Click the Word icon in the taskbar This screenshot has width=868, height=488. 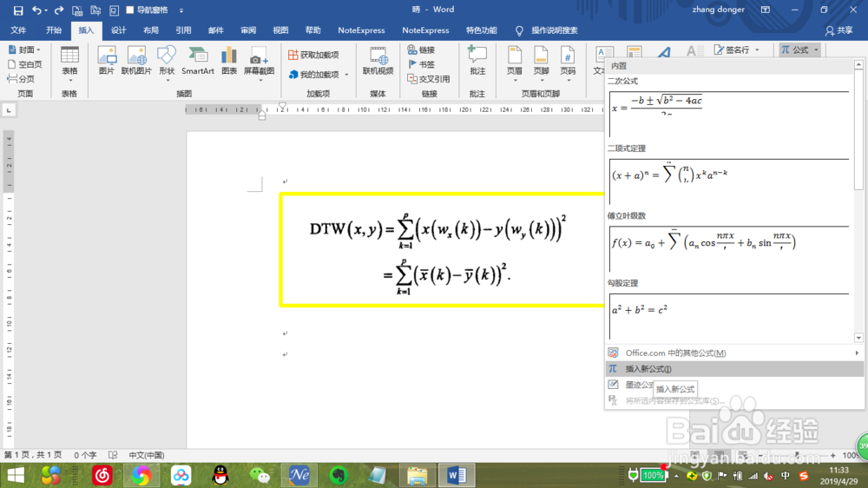click(457, 475)
